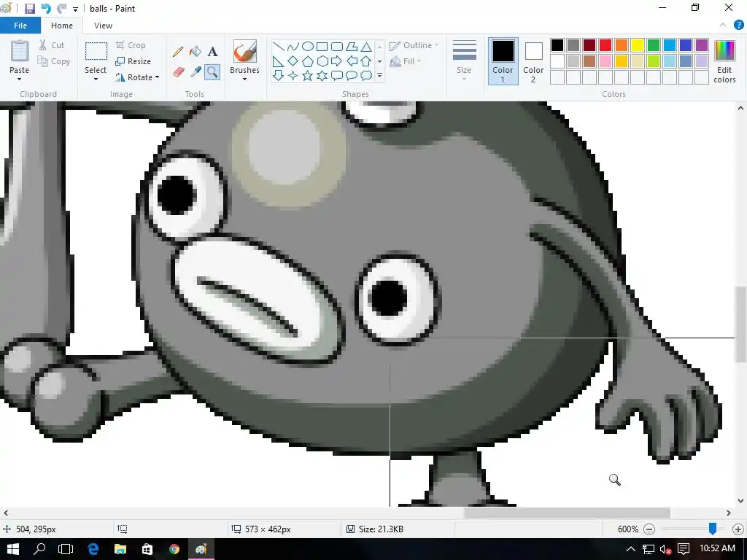The image size is (747, 560).
Task: Switch to the View tab
Action: pos(103,26)
